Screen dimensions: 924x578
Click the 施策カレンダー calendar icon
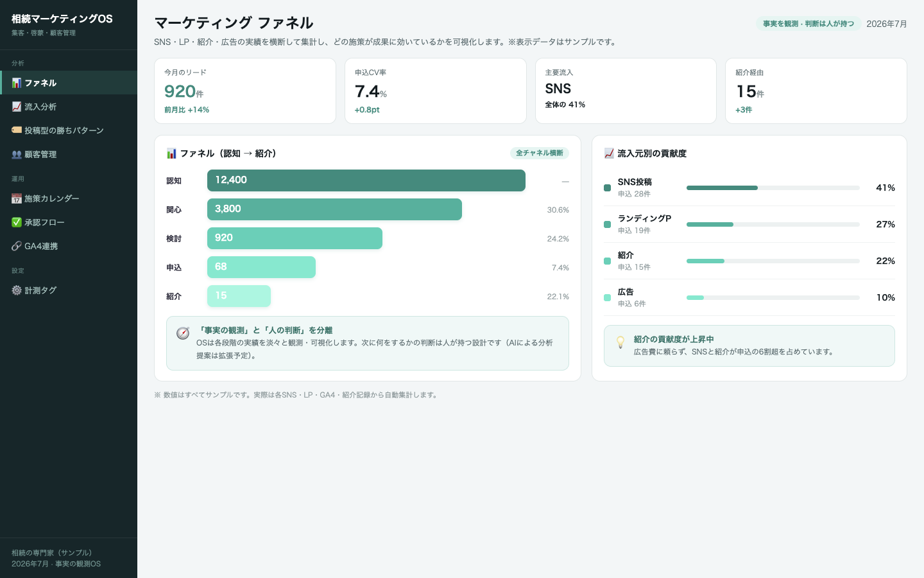[x=17, y=198]
